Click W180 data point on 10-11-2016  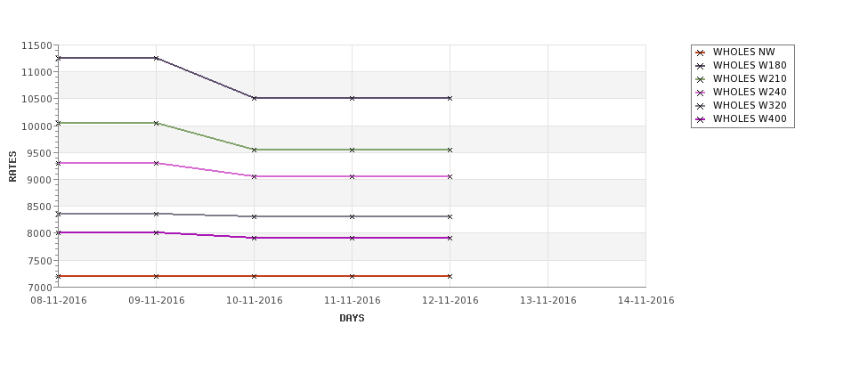254,98
